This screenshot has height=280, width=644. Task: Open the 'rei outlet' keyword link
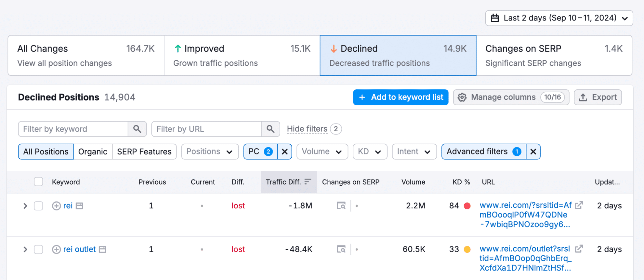pos(79,249)
